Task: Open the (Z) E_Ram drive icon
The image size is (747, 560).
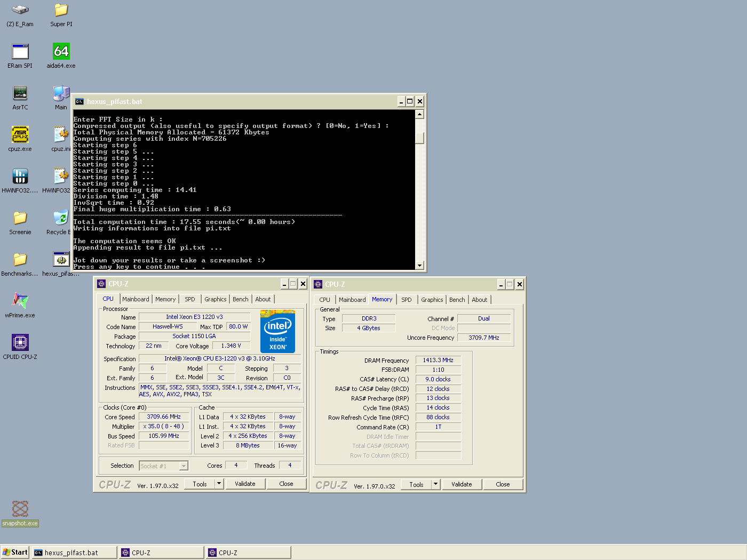Action: pos(20,10)
